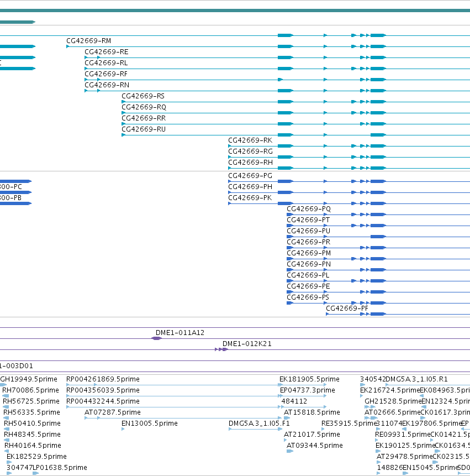Click the CG42669-PS protein label
This screenshot has width=470, height=476.
[308, 297]
